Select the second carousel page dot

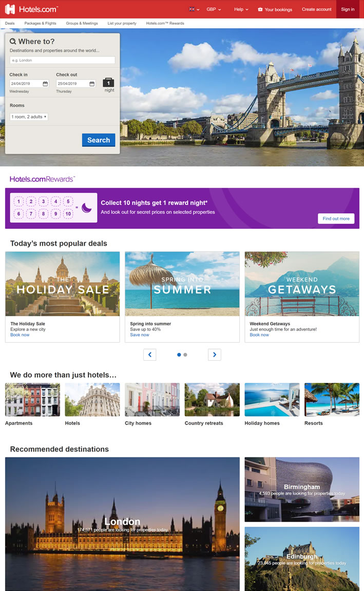185,355
